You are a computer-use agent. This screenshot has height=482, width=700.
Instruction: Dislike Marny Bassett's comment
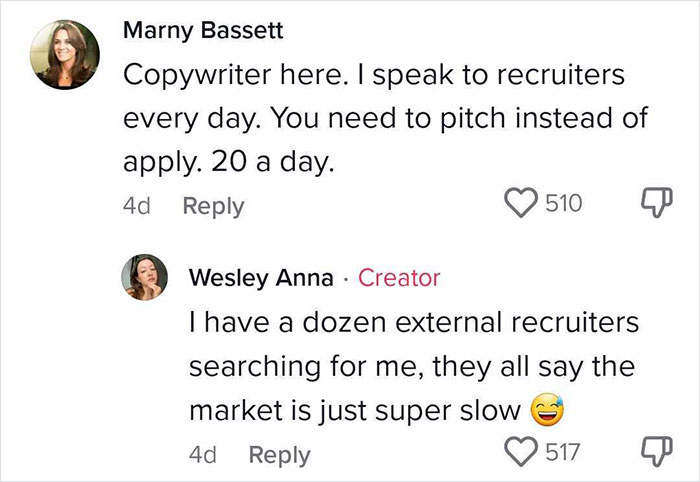(x=655, y=205)
